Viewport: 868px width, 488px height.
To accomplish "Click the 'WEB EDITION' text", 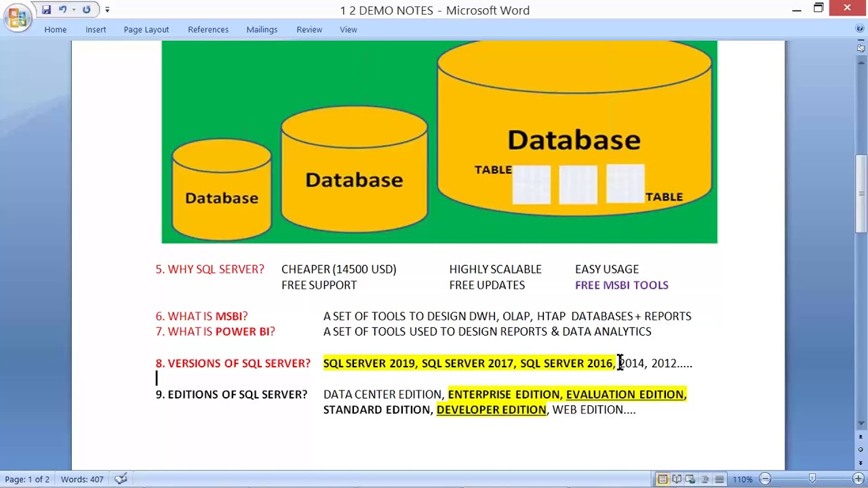I will 588,410.
